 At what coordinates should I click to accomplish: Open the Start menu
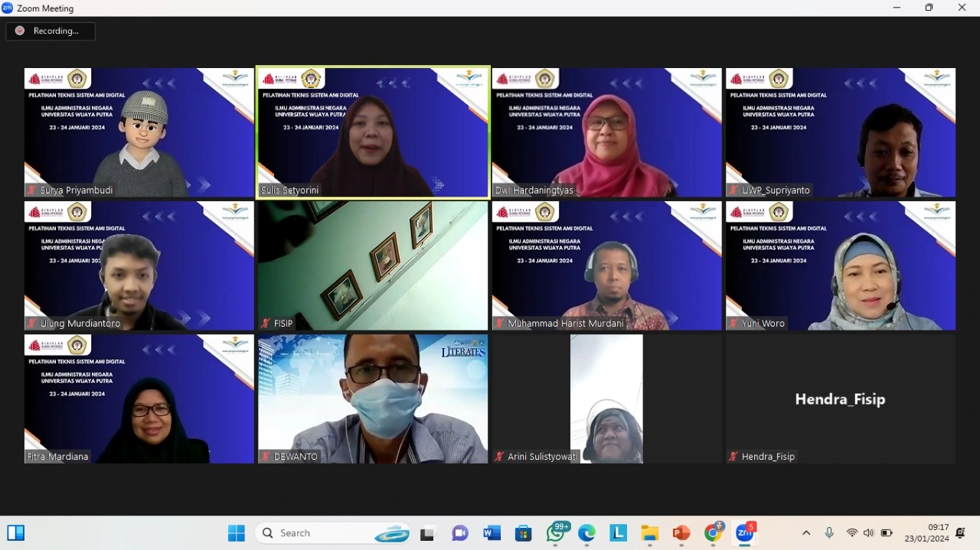tap(237, 533)
